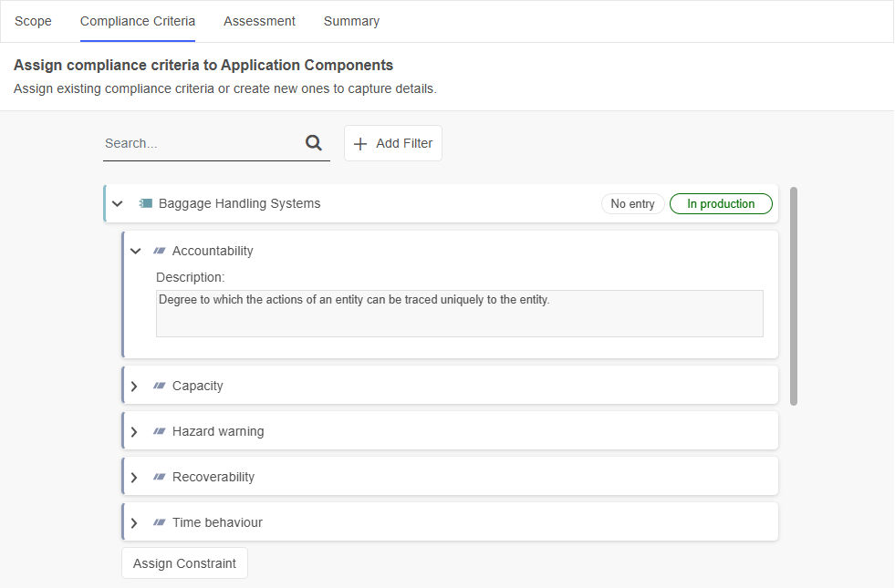Click the vertical scrollbar thumb

pos(794,296)
